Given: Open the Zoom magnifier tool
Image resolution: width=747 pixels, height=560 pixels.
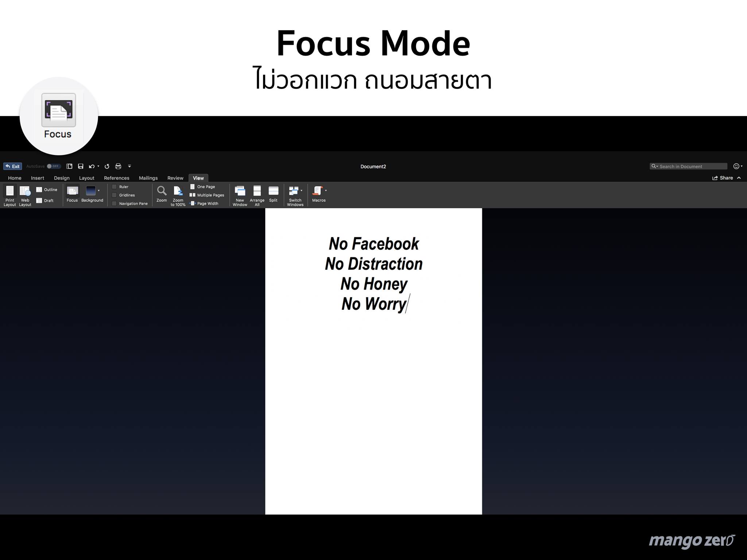Looking at the screenshot, I should (162, 191).
